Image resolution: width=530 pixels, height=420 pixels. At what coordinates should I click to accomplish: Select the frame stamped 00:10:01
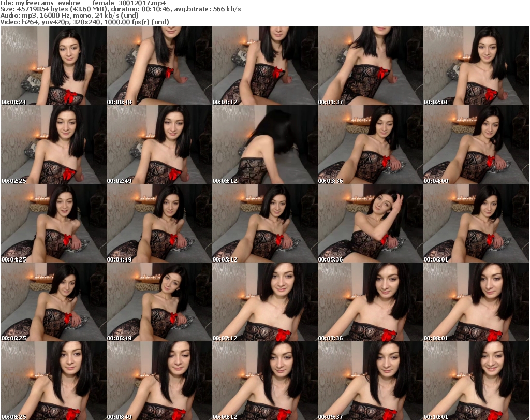click(x=476, y=381)
